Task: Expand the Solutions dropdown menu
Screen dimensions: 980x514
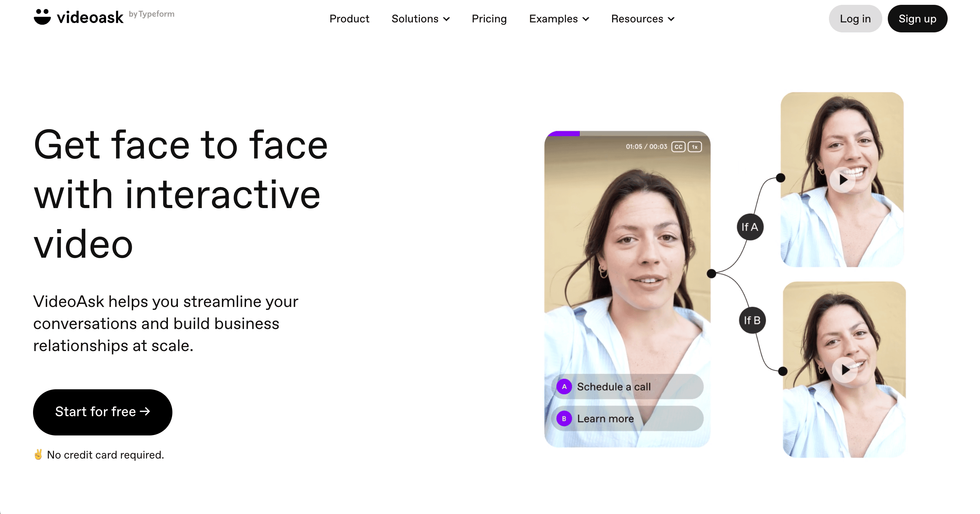Action: click(x=420, y=19)
